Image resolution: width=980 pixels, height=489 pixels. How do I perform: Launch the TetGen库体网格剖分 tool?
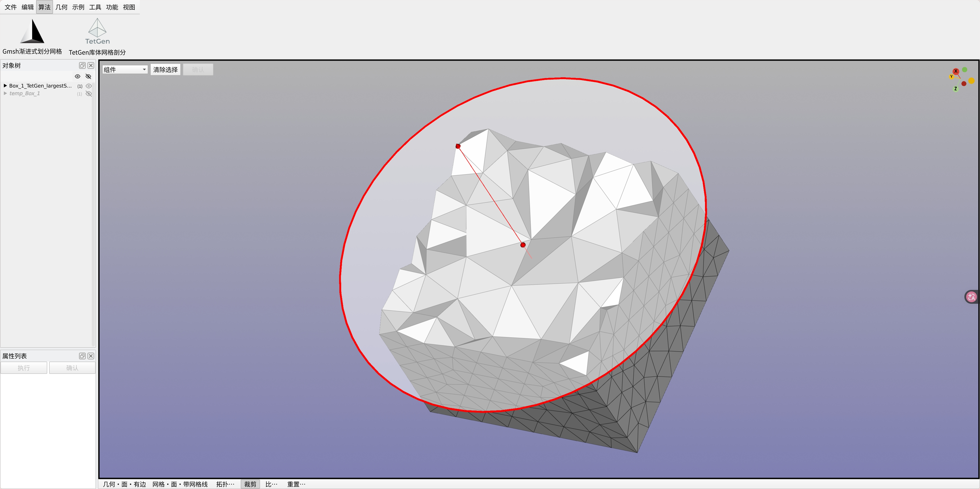pyautogui.click(x=97, y=37)
